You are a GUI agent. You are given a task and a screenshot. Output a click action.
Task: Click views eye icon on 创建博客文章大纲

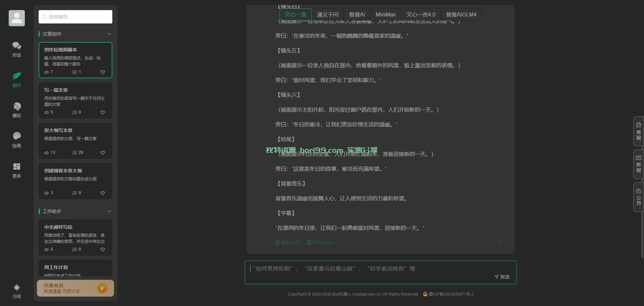tap(47, 193)
